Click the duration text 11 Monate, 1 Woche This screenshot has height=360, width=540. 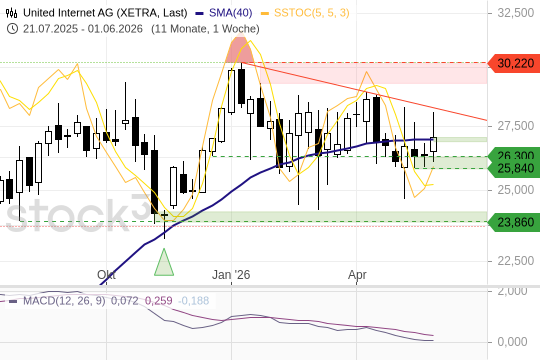click(205, 29)
